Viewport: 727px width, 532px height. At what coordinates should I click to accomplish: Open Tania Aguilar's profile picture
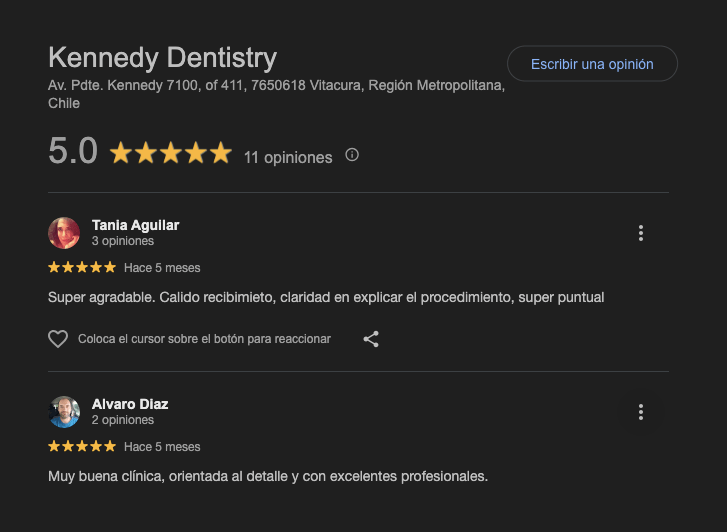(64, 233)
